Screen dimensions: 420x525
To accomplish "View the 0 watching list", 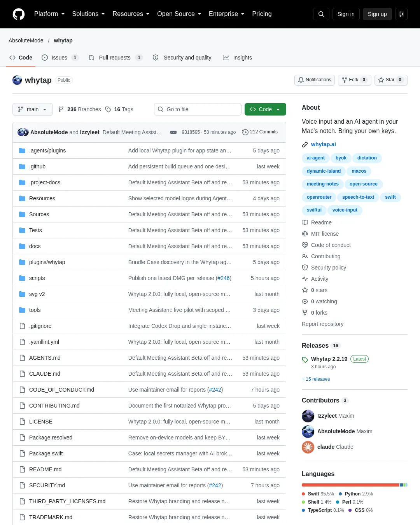I will pyautogui.click(x=320, y=301).
